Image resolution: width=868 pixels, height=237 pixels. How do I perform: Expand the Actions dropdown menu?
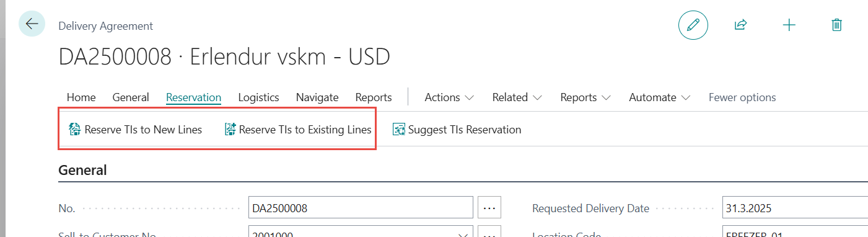[449, 97]
